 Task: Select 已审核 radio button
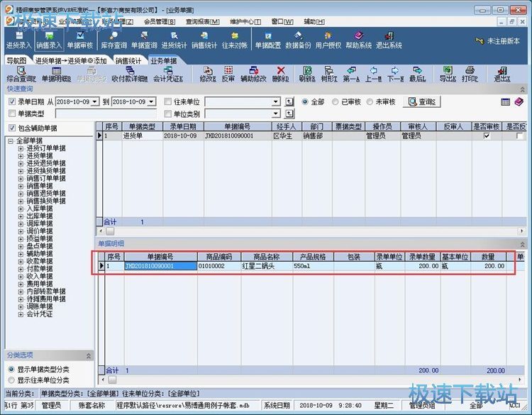(336, 101)
